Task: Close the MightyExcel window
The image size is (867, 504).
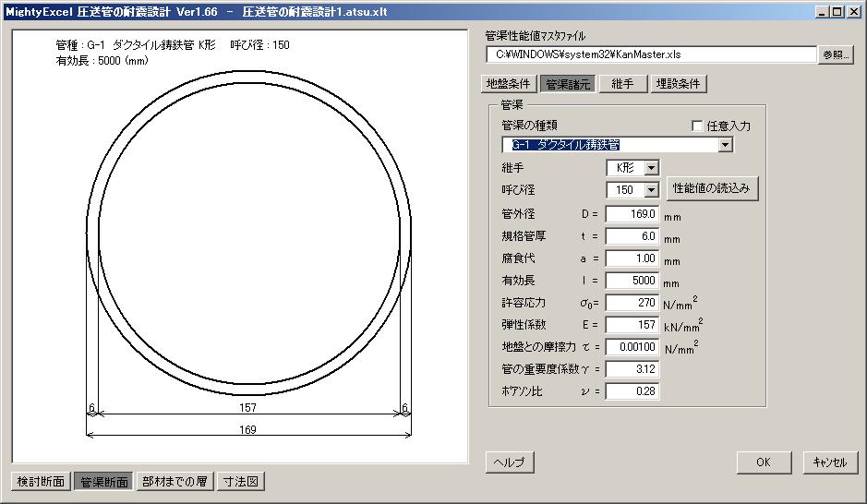Action: (x=852, y=12)
